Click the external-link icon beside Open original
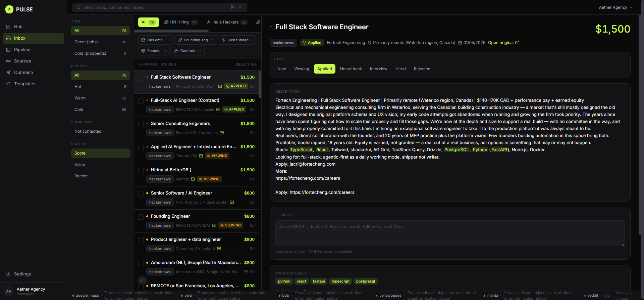This screenshot has height=300, width=644. [517, 43]
